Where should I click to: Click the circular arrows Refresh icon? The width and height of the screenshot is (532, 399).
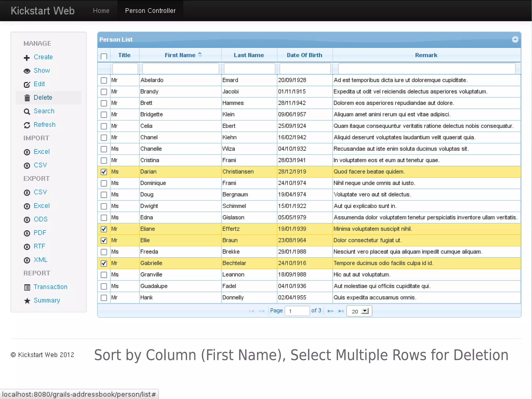point(27,125)
